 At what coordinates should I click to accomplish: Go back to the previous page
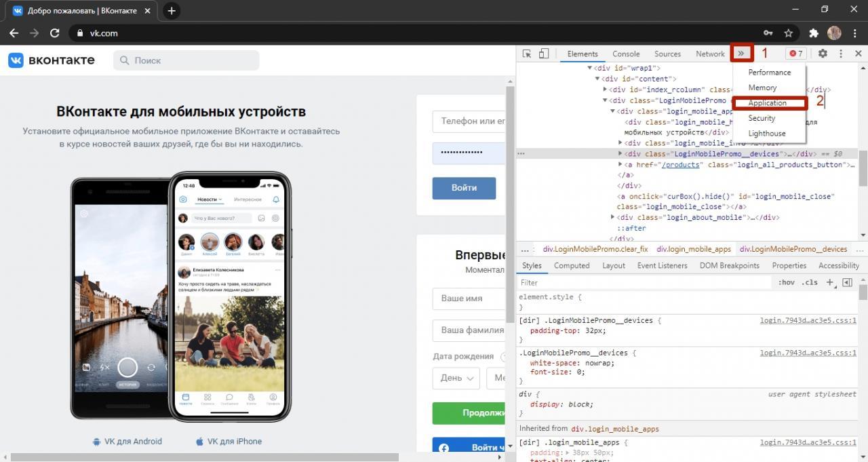(x=14, y=33)
